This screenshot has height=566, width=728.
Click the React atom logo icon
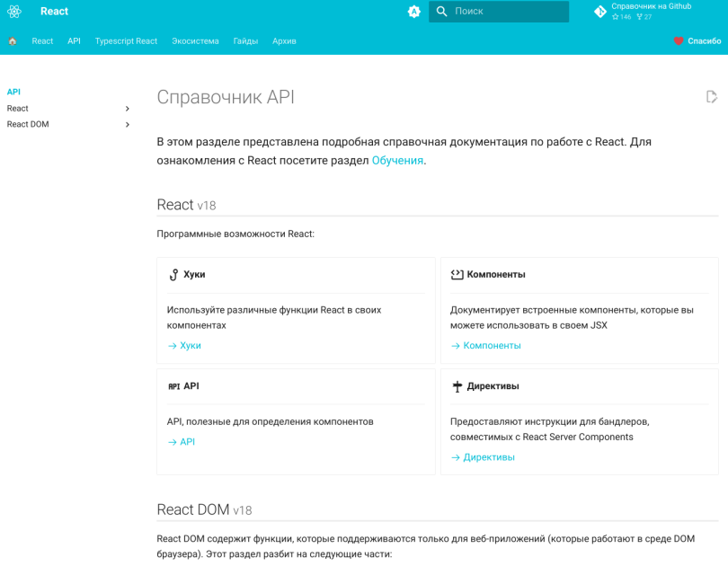[14, 11]
